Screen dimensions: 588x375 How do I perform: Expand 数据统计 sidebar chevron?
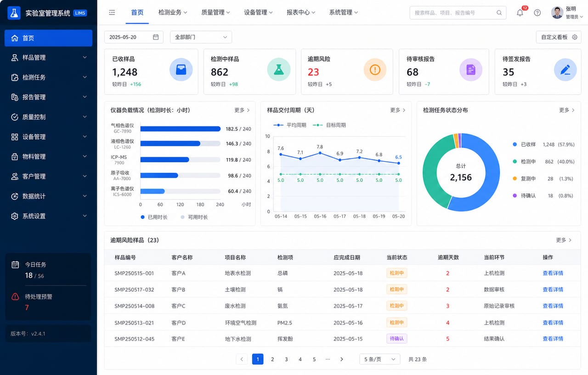point(85,196)
